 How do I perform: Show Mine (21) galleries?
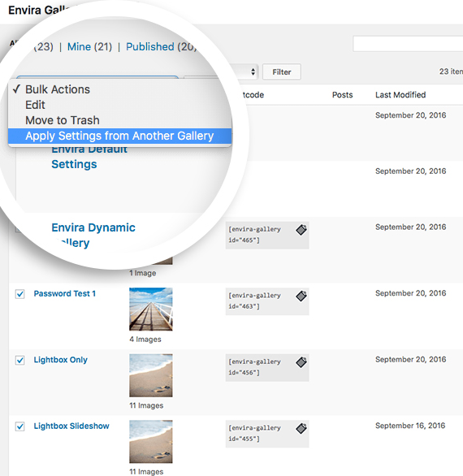click(89, 47)
